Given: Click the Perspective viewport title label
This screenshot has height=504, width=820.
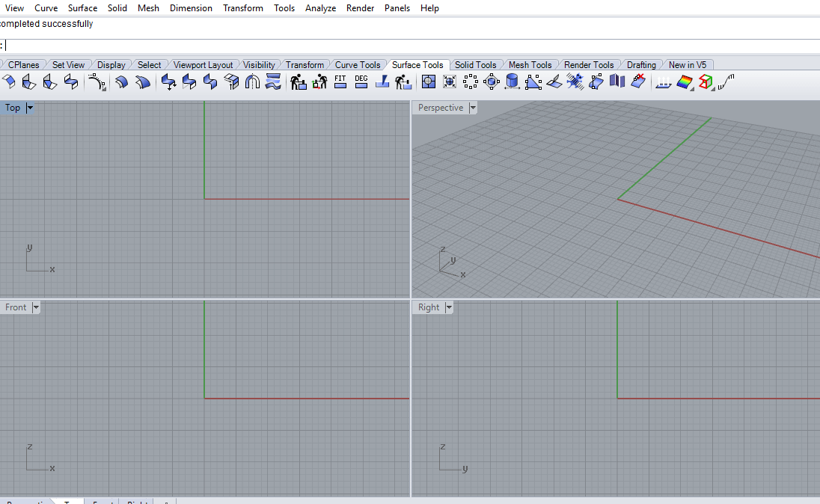Looking at the screenshot, I should [x=441, y=108].
